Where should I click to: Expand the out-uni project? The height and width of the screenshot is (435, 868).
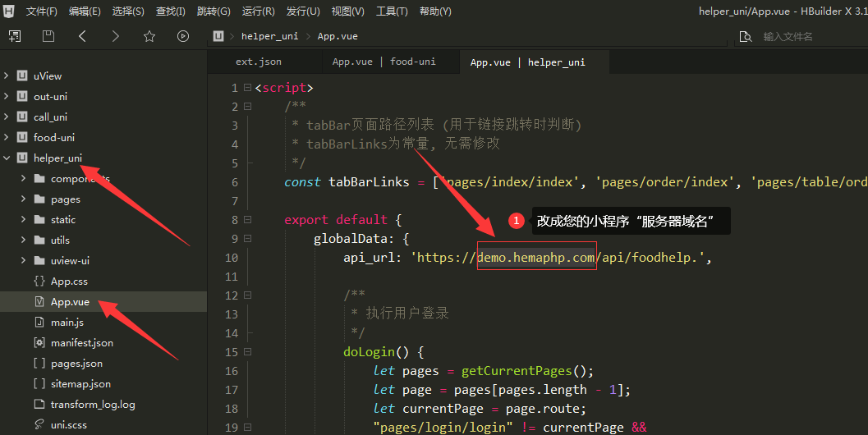coord(6,96)
